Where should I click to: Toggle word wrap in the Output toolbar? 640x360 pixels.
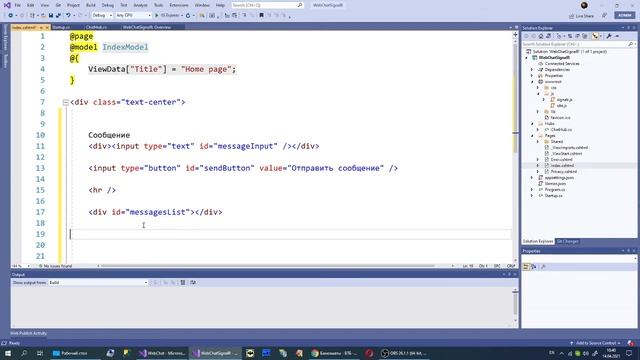point(193,282)
